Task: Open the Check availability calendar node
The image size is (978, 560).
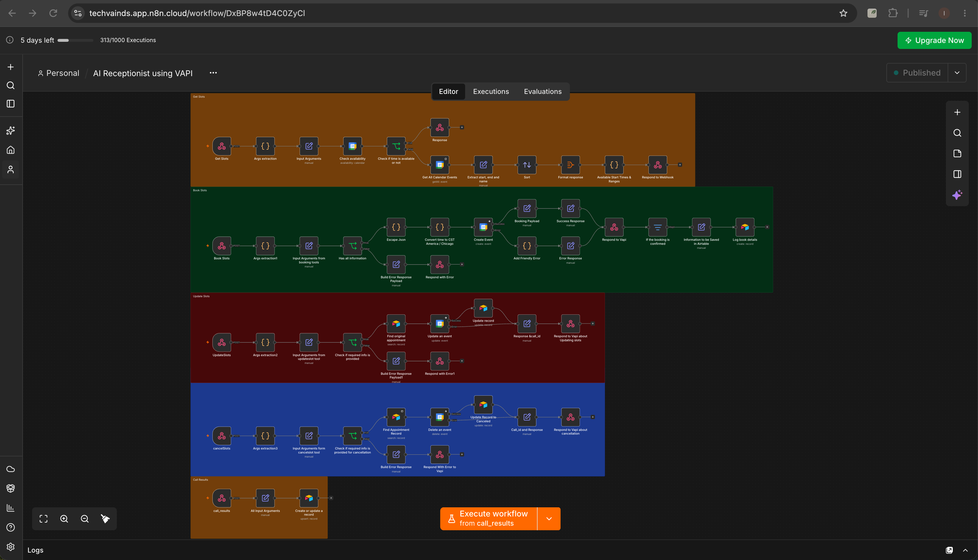Action: click(x=352, y=146)
